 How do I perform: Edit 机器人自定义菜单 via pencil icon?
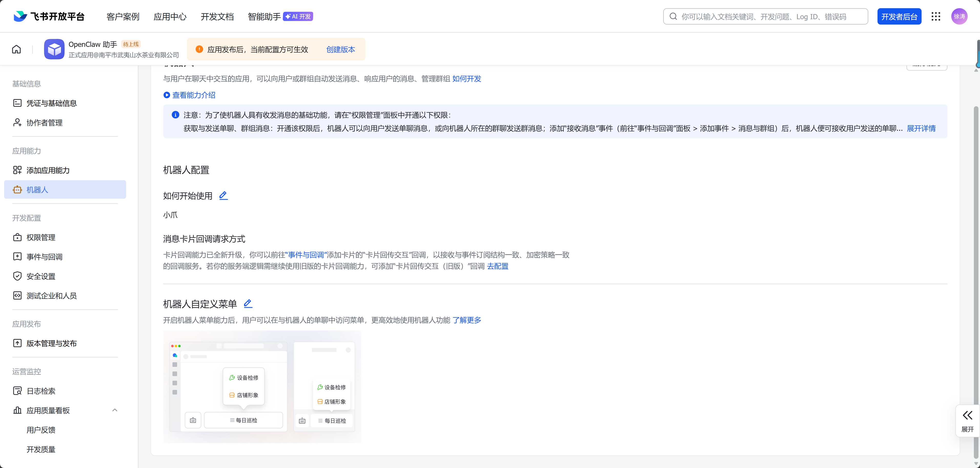coord(248,304)
